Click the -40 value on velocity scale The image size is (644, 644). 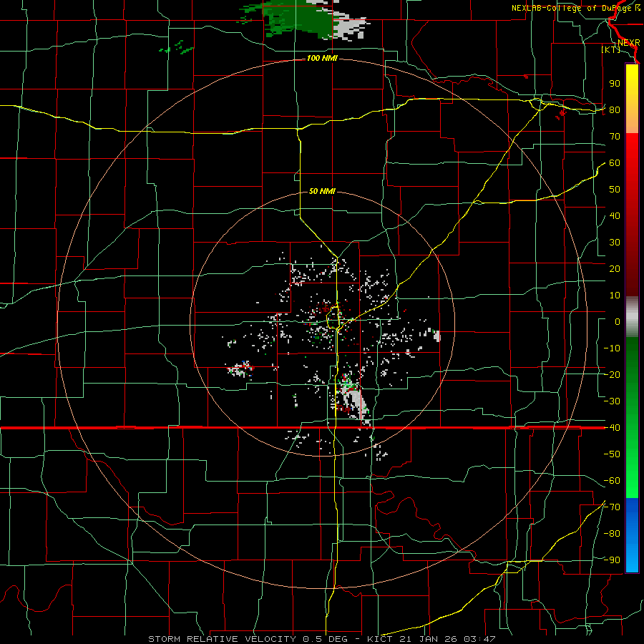point(612,428)
